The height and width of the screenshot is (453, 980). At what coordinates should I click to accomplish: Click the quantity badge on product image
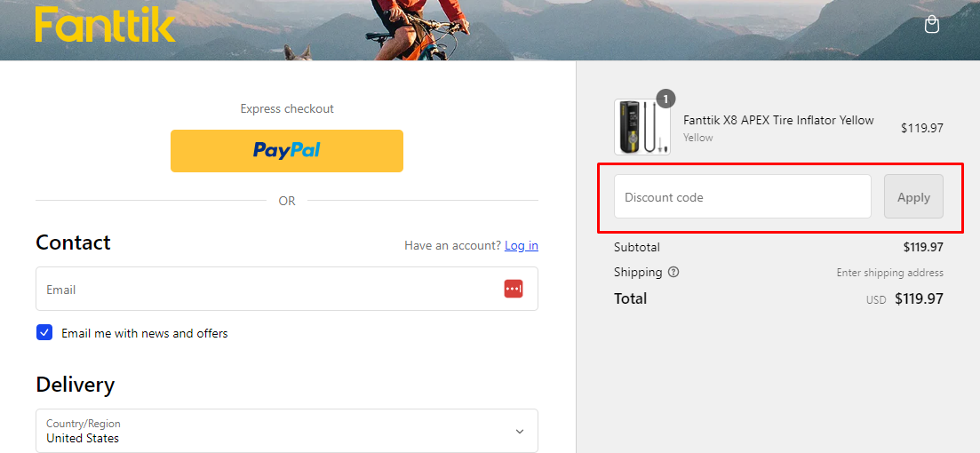665,99
